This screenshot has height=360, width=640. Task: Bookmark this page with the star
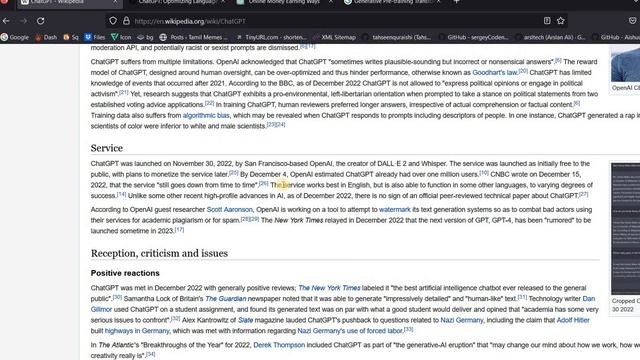(x=561, y=21)
